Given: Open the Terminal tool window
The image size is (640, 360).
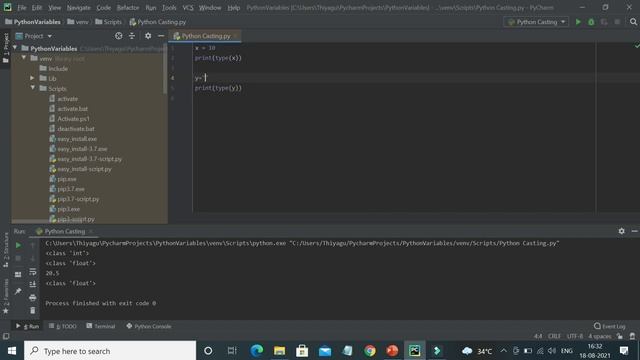Looking at the screenshot, I should [x=100, y=326].
